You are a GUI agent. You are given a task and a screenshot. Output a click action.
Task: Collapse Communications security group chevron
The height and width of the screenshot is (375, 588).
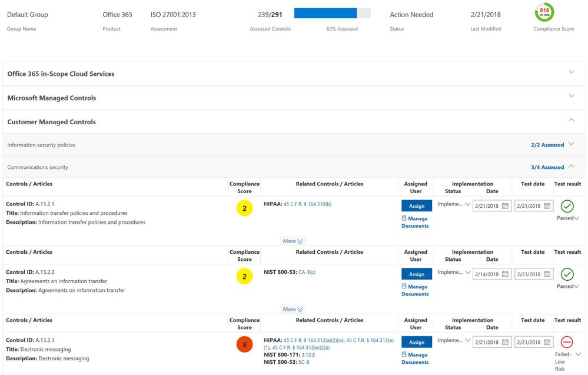pos(571,166)
